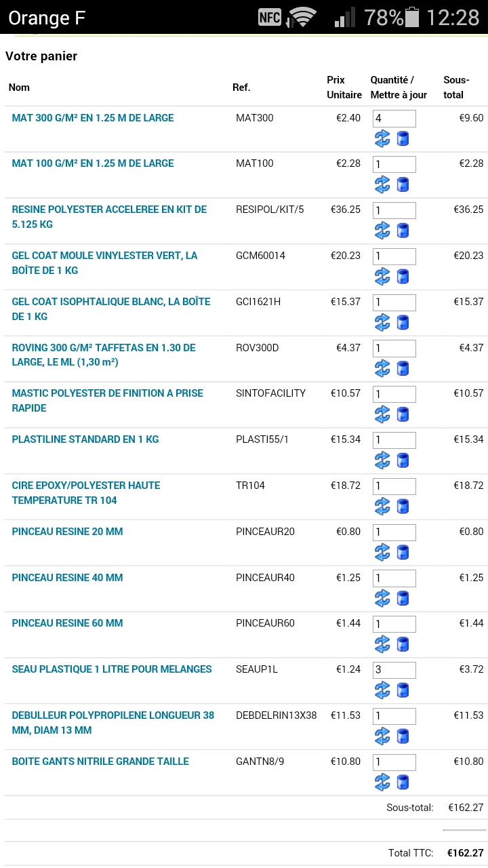Open PLASTILINE STANDARD EN 1 KG link
This screenshot has height=868, width=488.
[x=85, y=439]
